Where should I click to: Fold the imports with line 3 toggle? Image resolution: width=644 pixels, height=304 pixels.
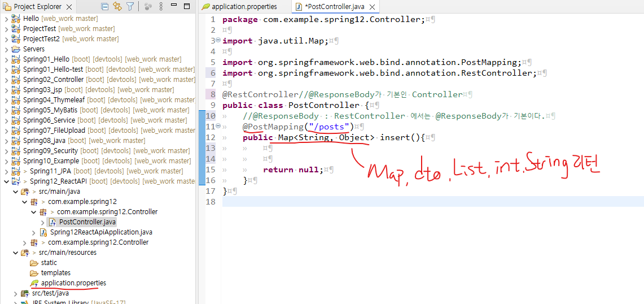pos(218,40)
